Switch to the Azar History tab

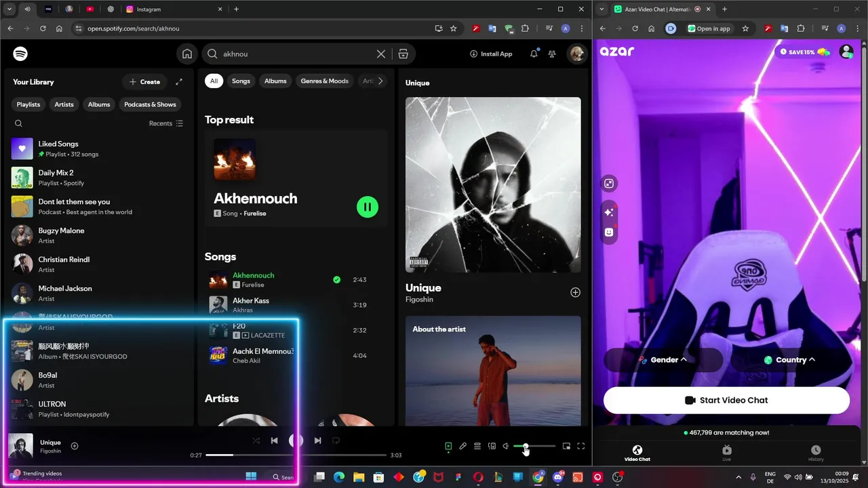click(816, 453)
